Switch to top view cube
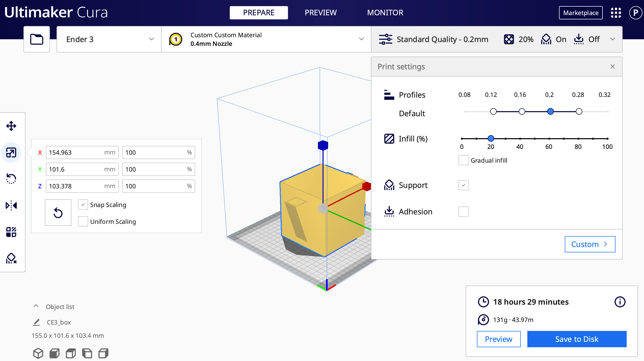This screenshot has height=361, width=644. click(71, 353)
